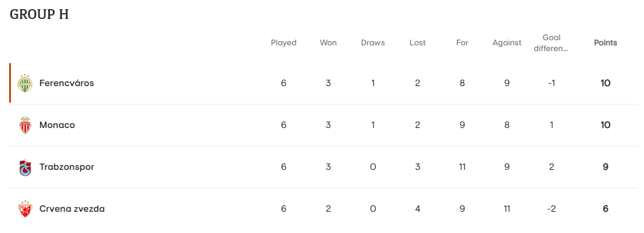Viewport: 644px width, 233px height.
Task: Click Trabzonspor goal difference value 2
Action: pos(552,167)
